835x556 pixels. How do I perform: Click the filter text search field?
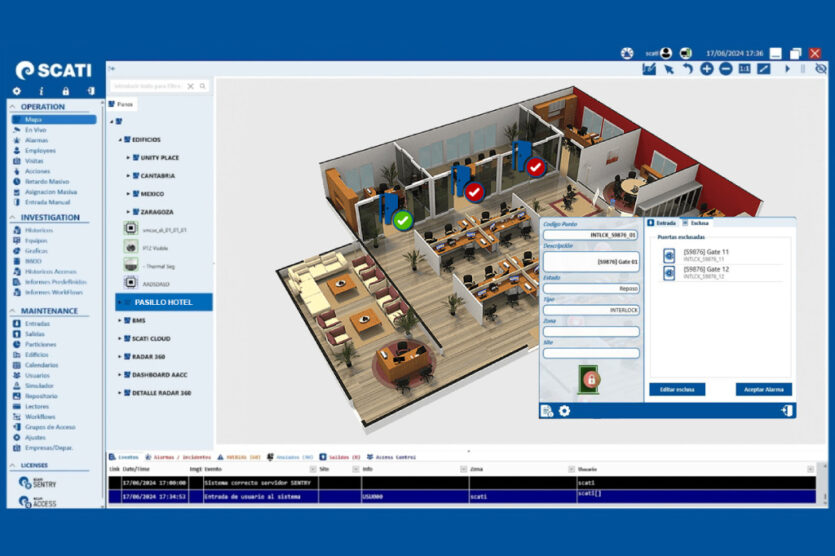pos(153,87)
